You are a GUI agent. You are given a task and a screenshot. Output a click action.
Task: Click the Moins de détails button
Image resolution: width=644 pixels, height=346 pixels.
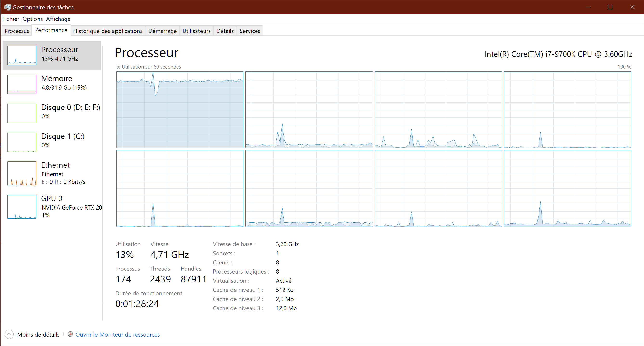[x=38, y=334]
